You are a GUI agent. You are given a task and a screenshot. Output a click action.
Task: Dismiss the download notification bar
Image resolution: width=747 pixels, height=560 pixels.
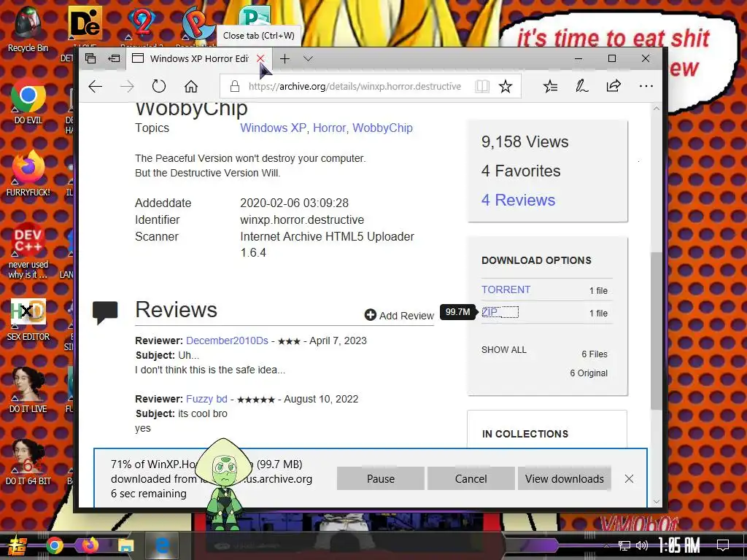[629, 478]
